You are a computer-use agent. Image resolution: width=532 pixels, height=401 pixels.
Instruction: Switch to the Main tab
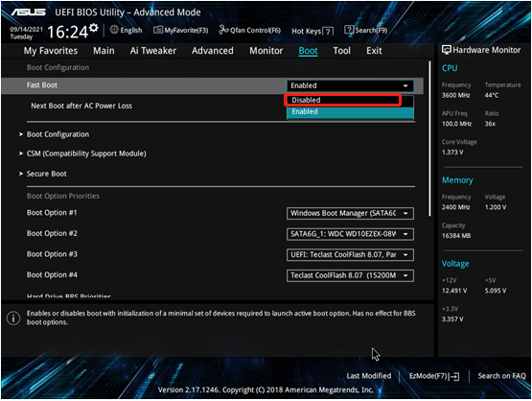(104, 51)
